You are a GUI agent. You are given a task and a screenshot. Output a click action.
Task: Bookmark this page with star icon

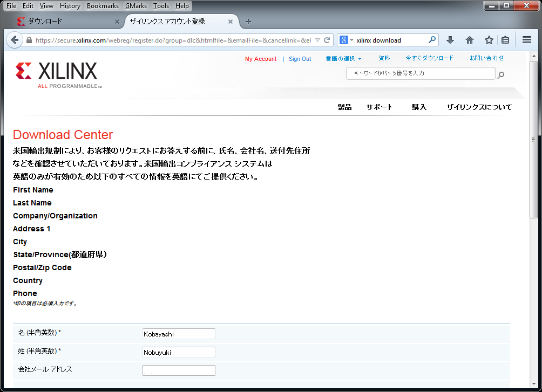coord(489,40)
